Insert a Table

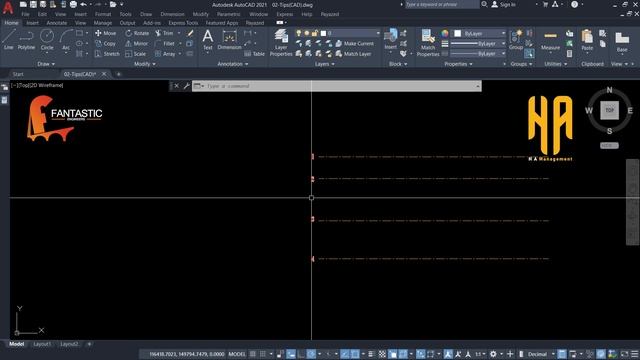[254, 53]
